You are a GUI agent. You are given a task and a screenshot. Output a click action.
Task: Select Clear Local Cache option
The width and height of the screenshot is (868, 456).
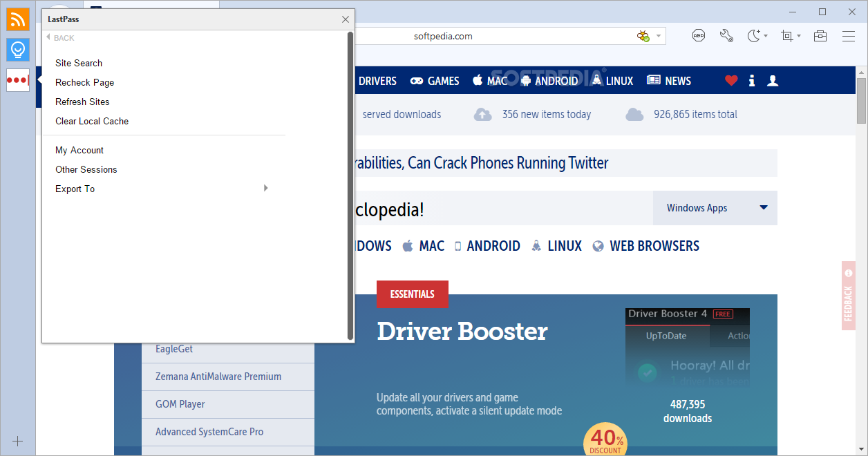[92, 121]
